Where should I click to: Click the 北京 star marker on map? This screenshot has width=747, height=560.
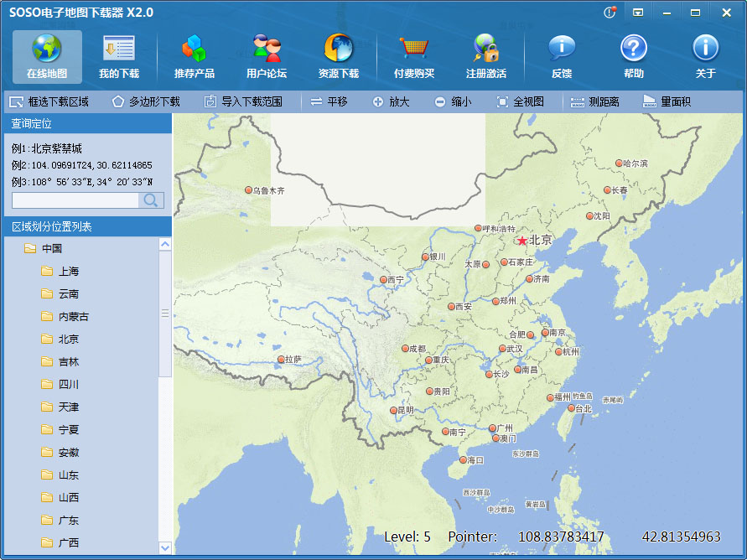pos(522,241)
